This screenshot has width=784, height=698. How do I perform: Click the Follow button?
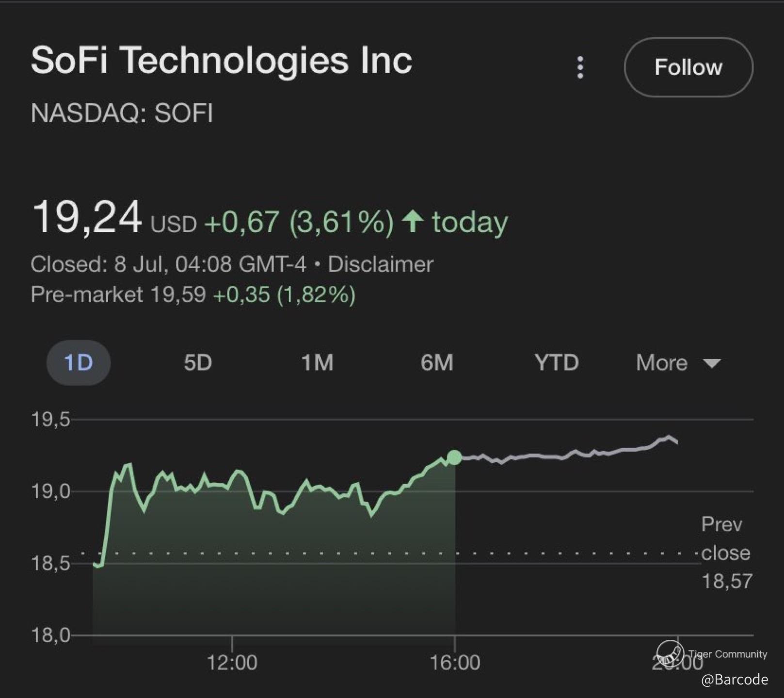click(x=688, y=67)
